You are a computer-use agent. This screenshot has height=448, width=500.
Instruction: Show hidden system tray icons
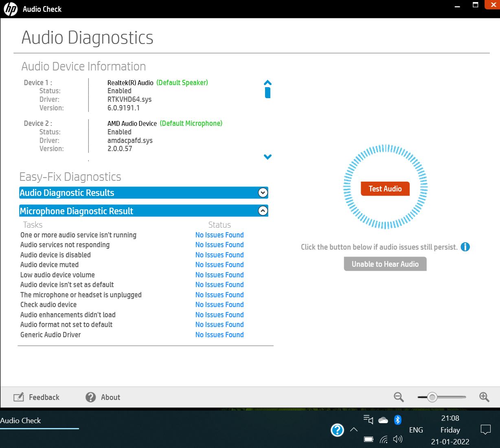tap(354, 429)
